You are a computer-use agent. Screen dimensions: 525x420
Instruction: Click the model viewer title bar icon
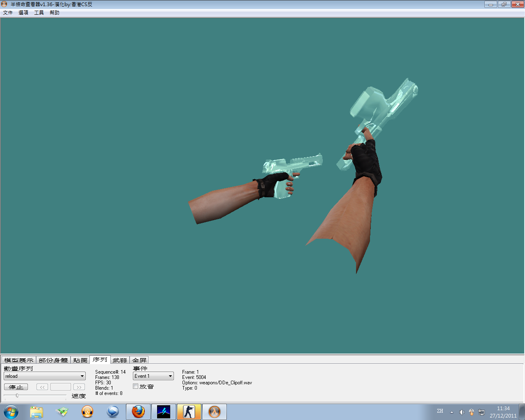[x=5, y=4]
